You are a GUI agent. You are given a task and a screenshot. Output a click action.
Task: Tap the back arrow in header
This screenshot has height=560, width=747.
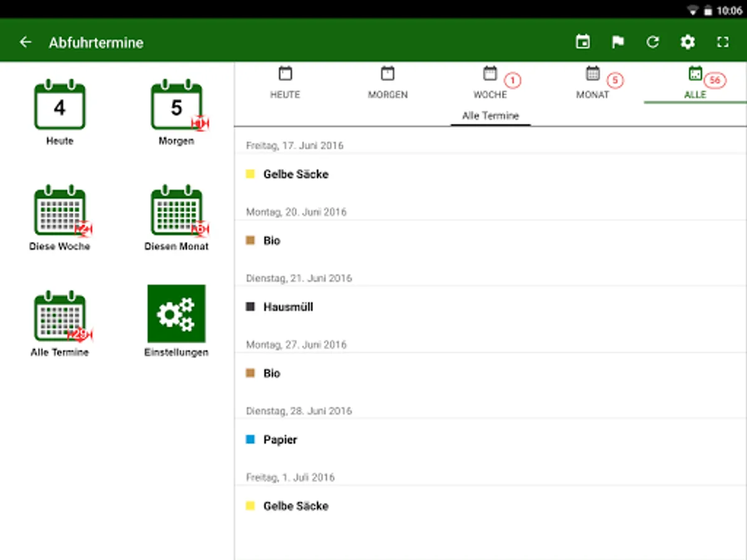click(26, 42)
